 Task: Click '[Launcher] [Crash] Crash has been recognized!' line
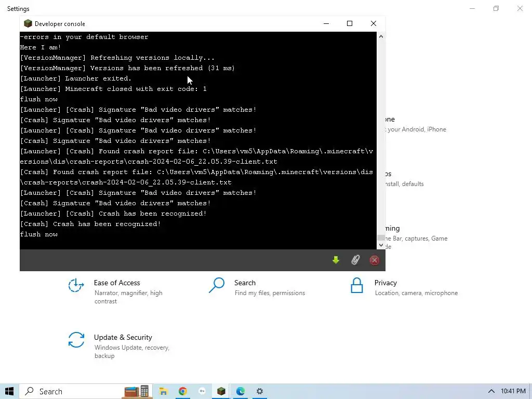[113, 214]
